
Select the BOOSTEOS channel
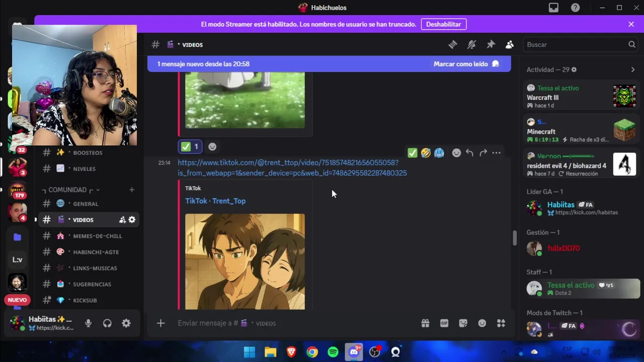click(88, 152)
